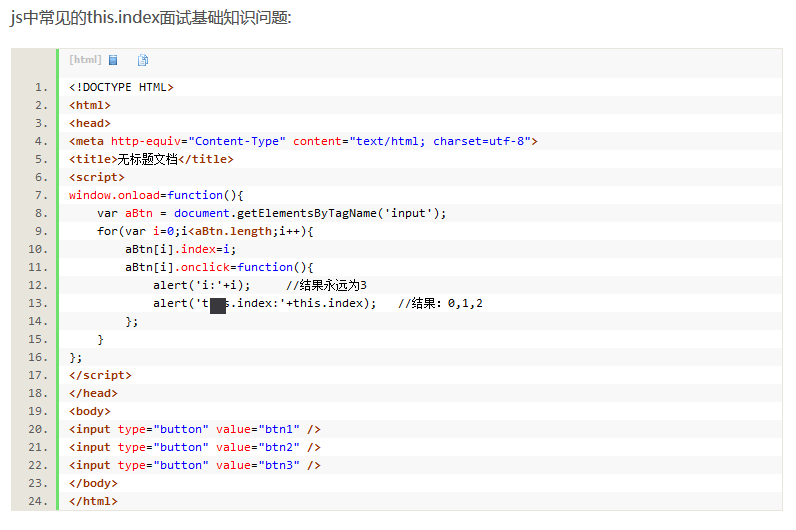Click the alert('i:'+i) line

(202, 285)
